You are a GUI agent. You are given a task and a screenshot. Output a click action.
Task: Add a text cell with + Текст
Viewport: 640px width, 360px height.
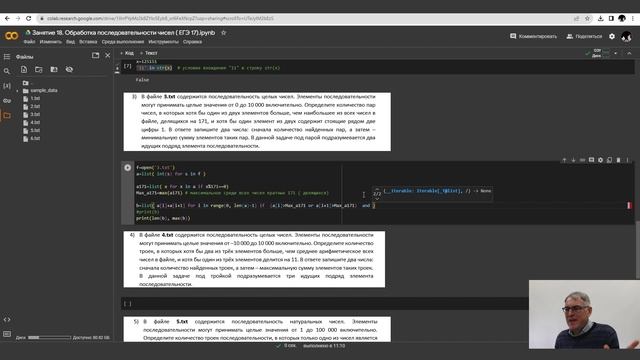click(149, 53)
